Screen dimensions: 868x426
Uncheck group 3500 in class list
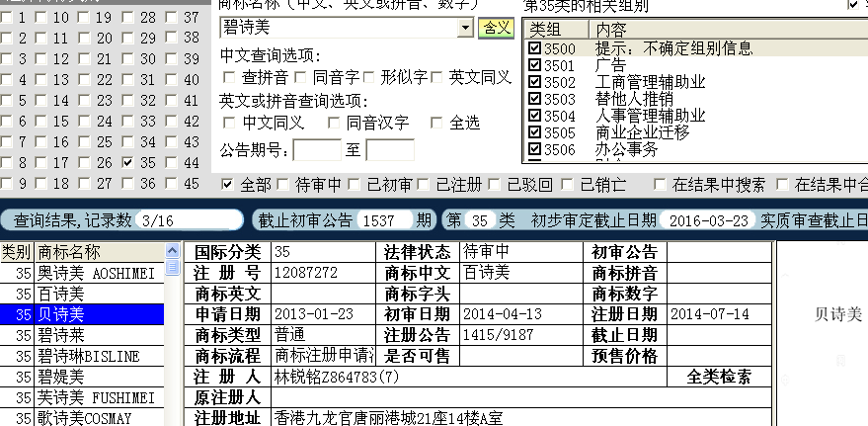(x=534, y=48)
